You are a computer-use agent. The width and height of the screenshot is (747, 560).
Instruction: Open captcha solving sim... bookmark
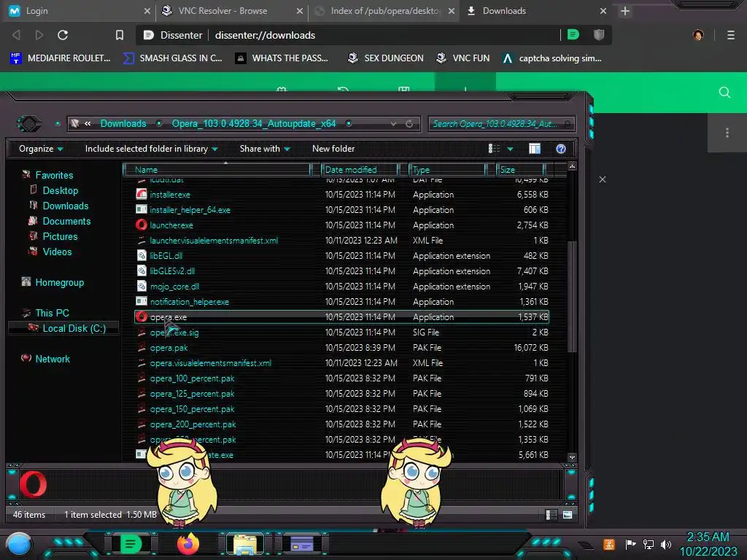(x=552, y=58)
